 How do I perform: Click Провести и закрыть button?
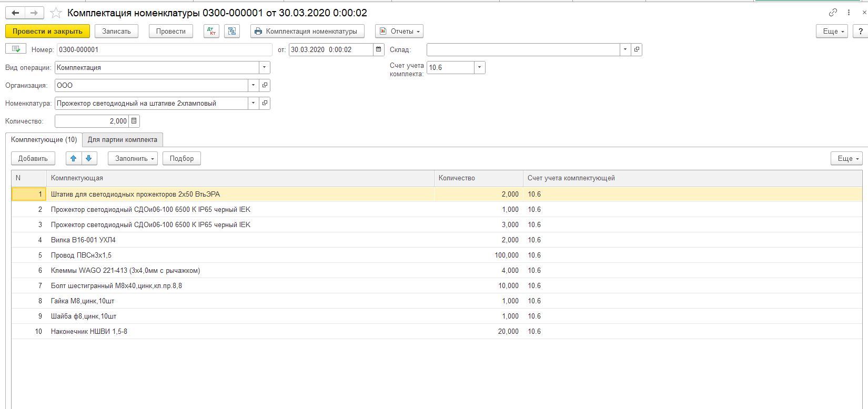click(47, 32)
